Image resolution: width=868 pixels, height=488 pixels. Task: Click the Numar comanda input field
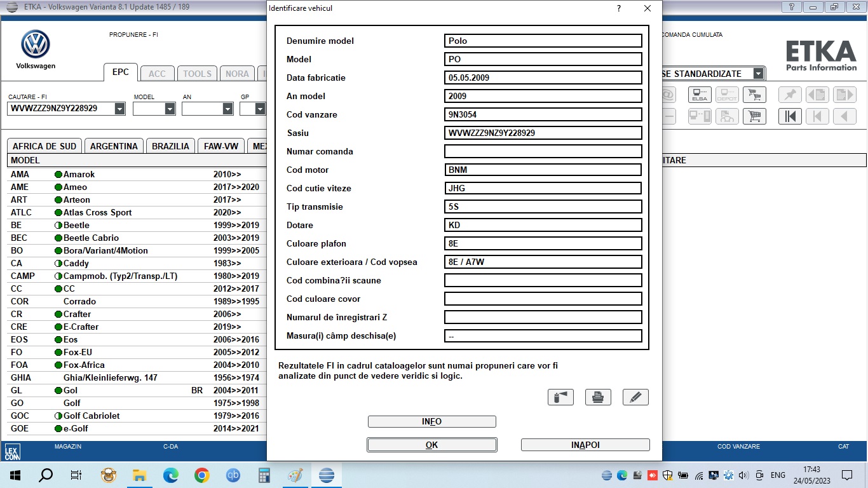pos(543,151)
